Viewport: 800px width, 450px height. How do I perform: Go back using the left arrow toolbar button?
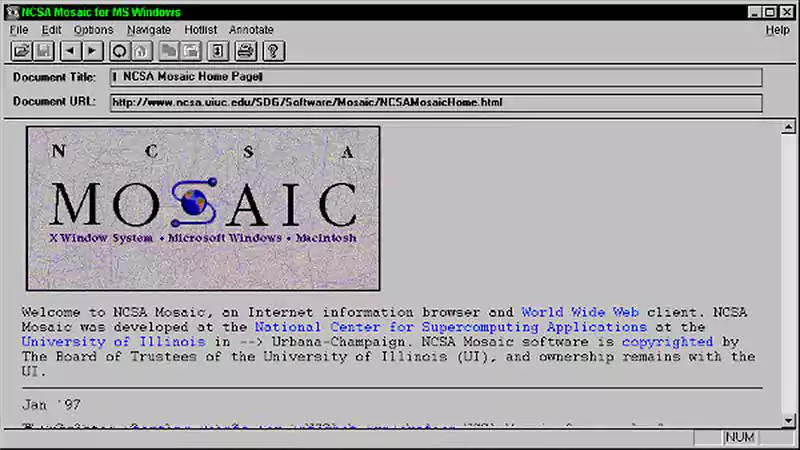(70, 51)
